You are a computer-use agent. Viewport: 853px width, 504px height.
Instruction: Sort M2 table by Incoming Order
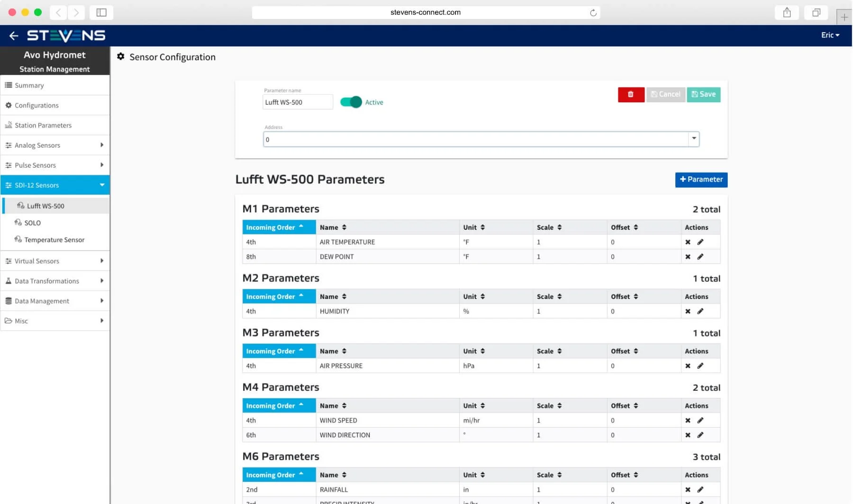(x=279, y=297)
